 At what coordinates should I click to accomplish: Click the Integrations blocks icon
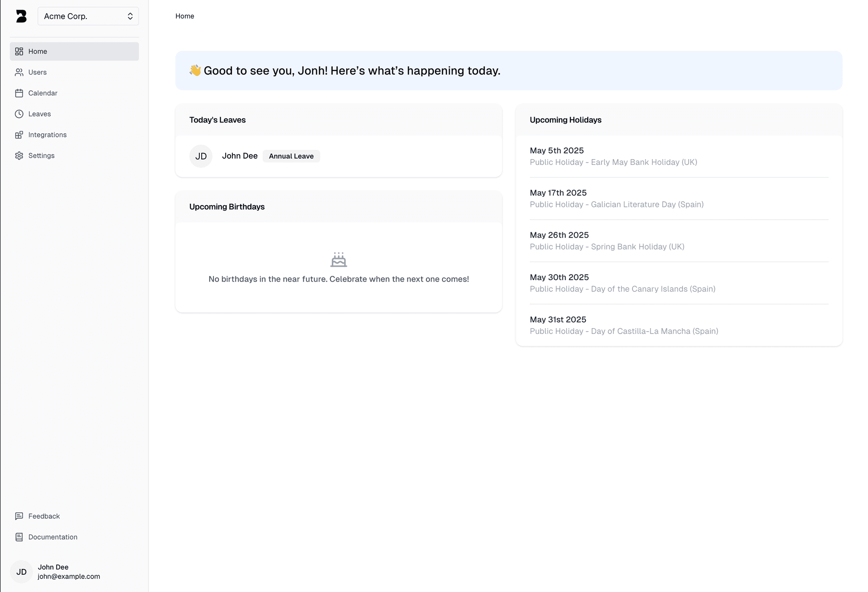[x=19, y=135]
